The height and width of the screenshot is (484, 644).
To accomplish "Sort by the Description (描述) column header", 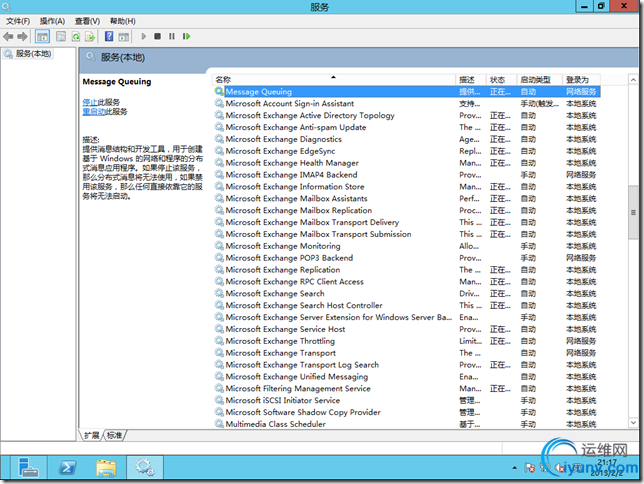I will point(471,80).
